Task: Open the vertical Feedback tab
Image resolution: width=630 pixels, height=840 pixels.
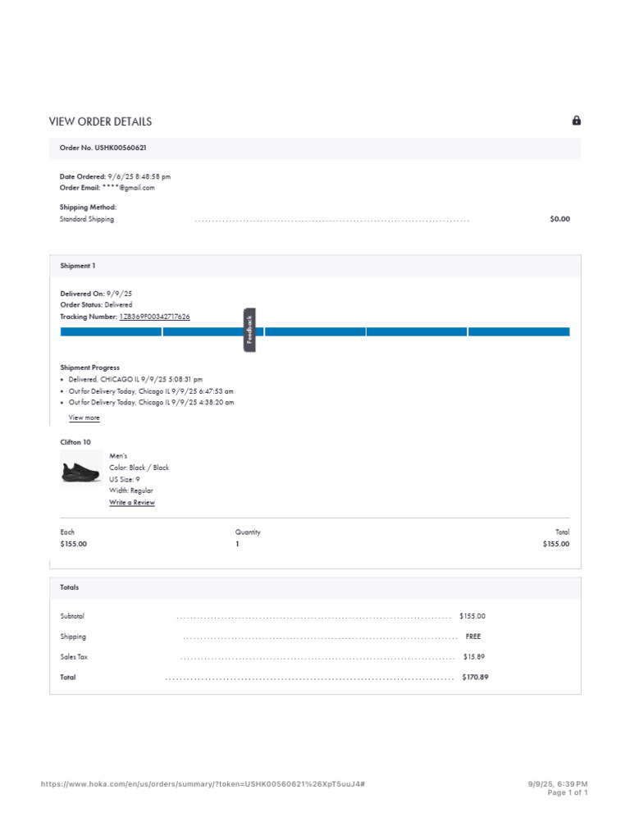Action: [249, 330]
